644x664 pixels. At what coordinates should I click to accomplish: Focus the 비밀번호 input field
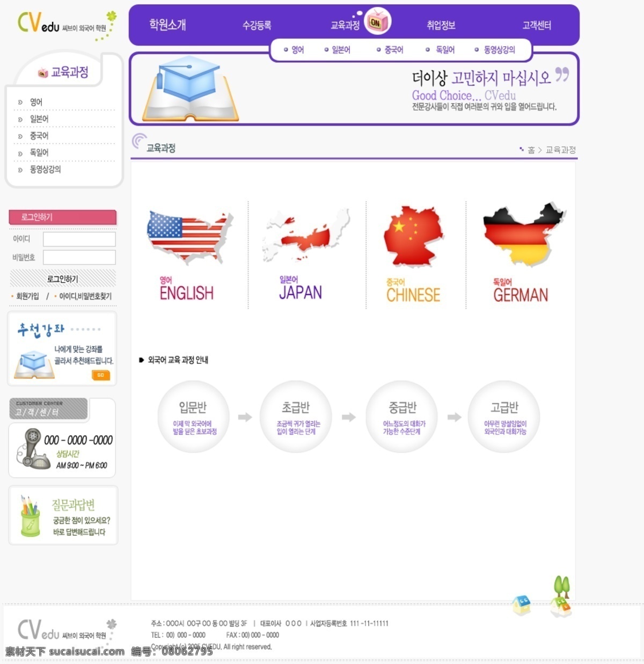(79, 257)
